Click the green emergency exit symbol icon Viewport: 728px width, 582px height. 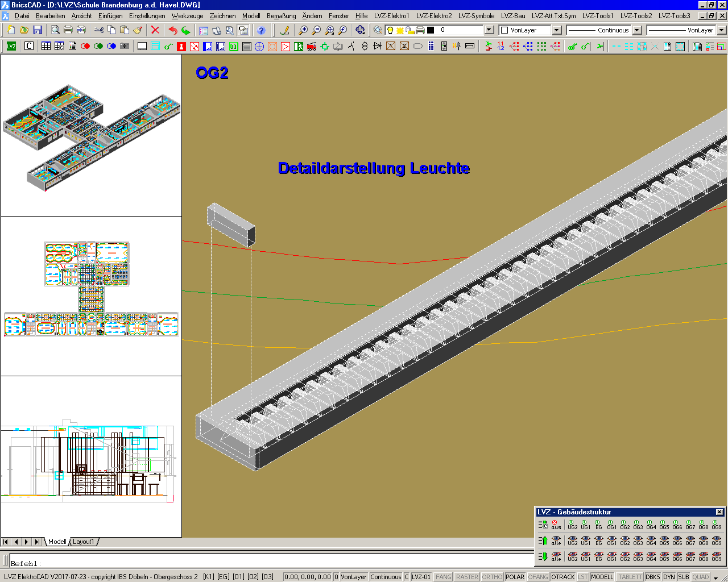[x=299, y=46]
